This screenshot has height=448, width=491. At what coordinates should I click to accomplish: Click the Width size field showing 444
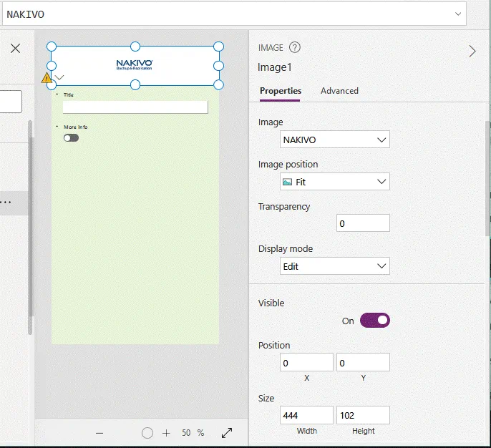click(306, 415)
